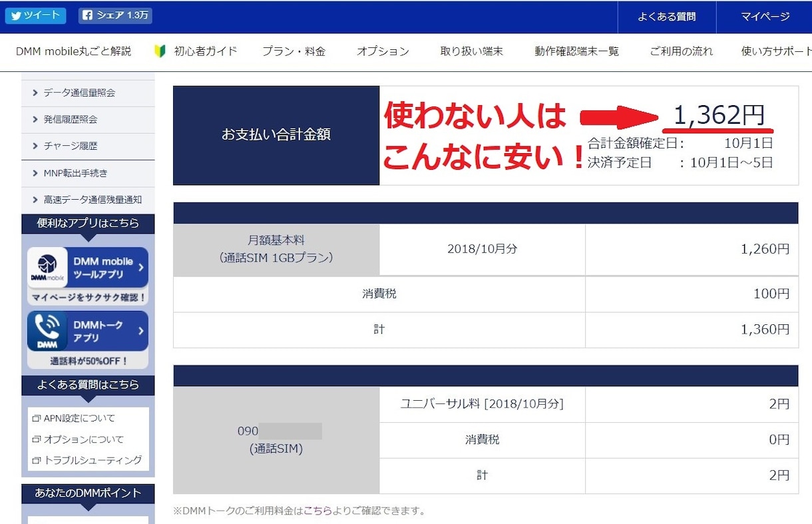
Task: Select データ通信量照会 in sidebar
Action: (x=88, y=93)
